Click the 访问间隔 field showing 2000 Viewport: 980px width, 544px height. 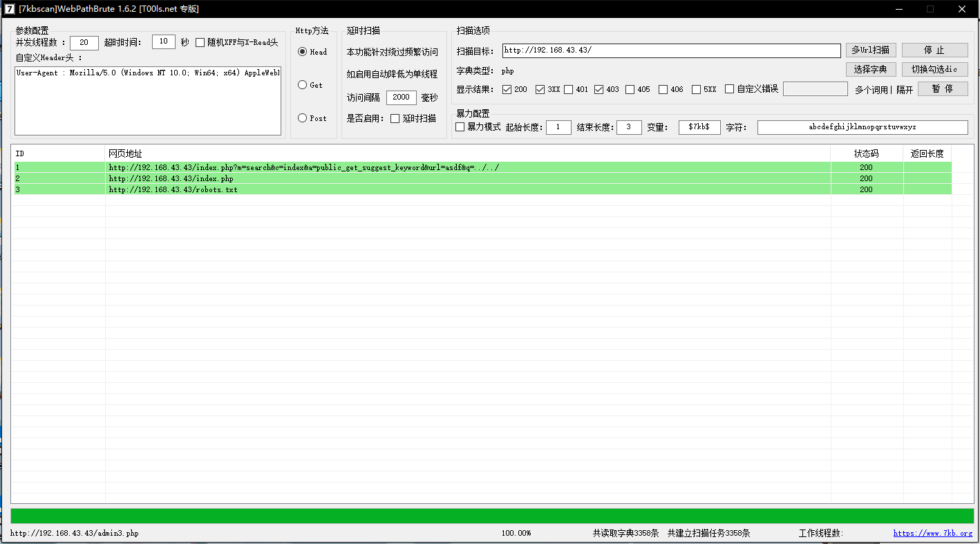pos(402,97)
